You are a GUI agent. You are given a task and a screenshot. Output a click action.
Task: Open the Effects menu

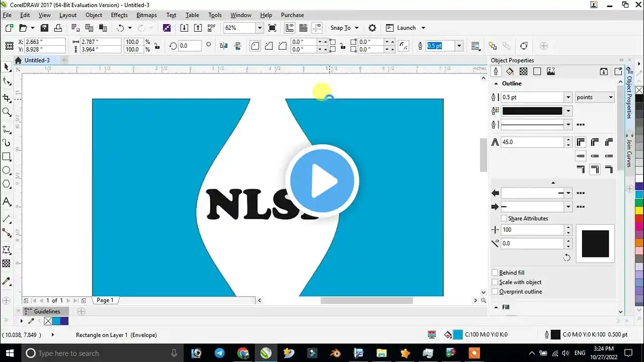pyautogui.click(x=119, y=15)
